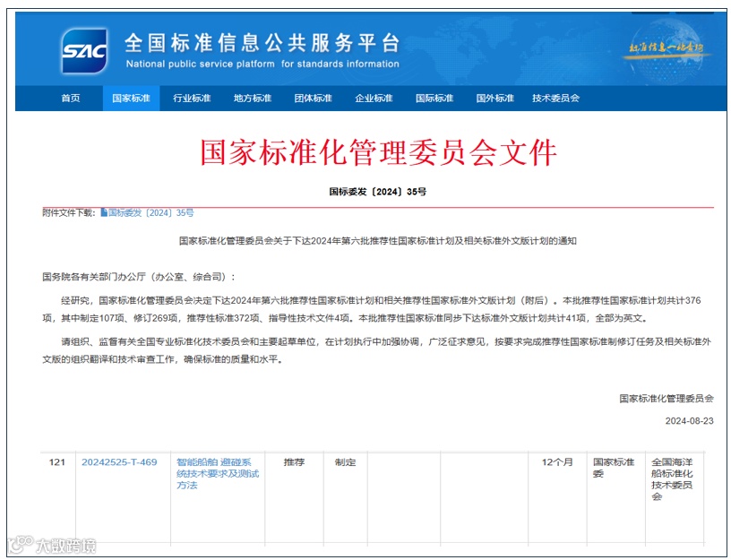Download attachment 国标委发〔2024〕35号 link
Image resolution: width=731 pixels, height=560 pixels.
coord(151,213)
